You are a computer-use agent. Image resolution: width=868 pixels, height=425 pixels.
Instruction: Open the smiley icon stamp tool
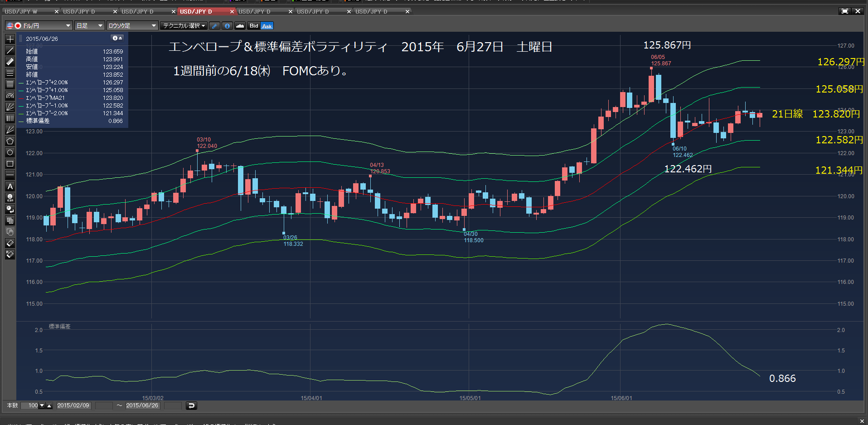[10, 198]
